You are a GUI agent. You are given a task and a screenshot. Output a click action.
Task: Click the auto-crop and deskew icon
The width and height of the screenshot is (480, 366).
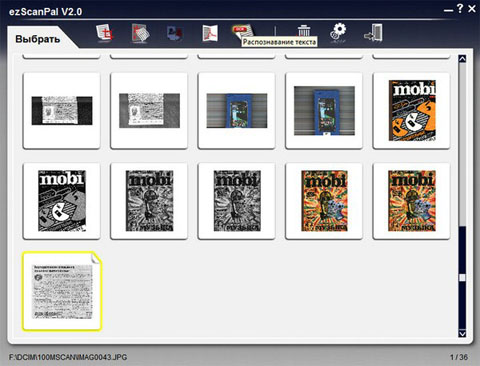pyautogui.click(x=140, y=33)
